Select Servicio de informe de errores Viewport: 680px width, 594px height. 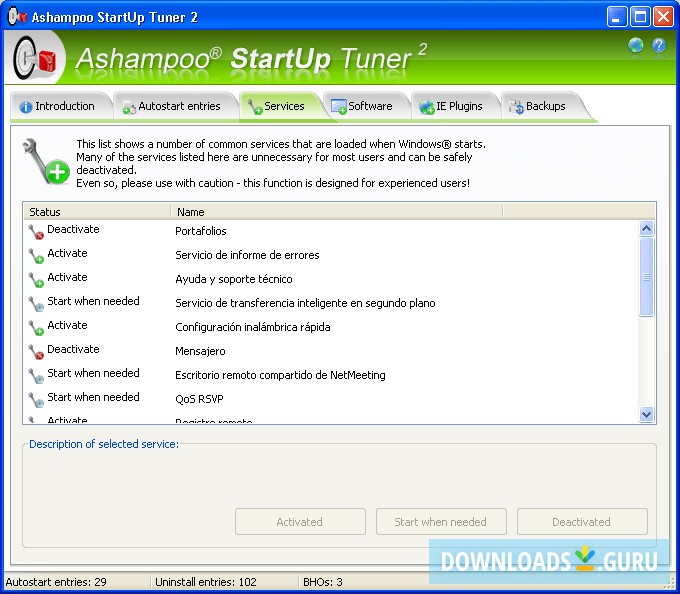point(247,255)
